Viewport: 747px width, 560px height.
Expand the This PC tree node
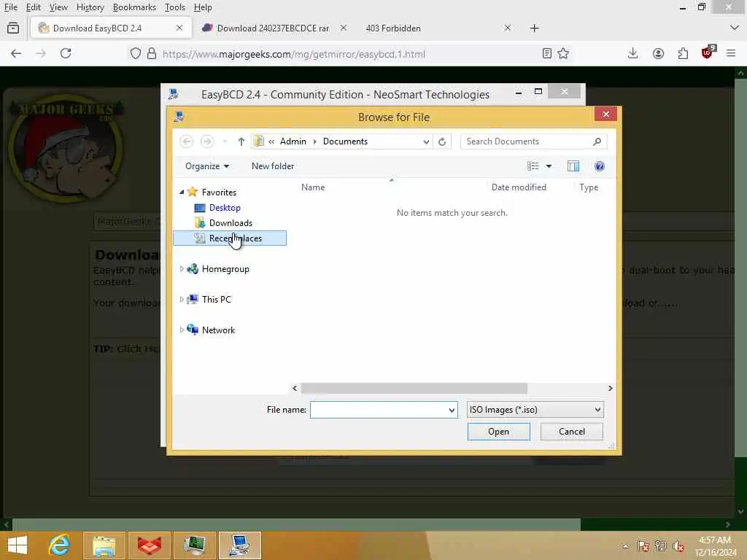[182, 299]
